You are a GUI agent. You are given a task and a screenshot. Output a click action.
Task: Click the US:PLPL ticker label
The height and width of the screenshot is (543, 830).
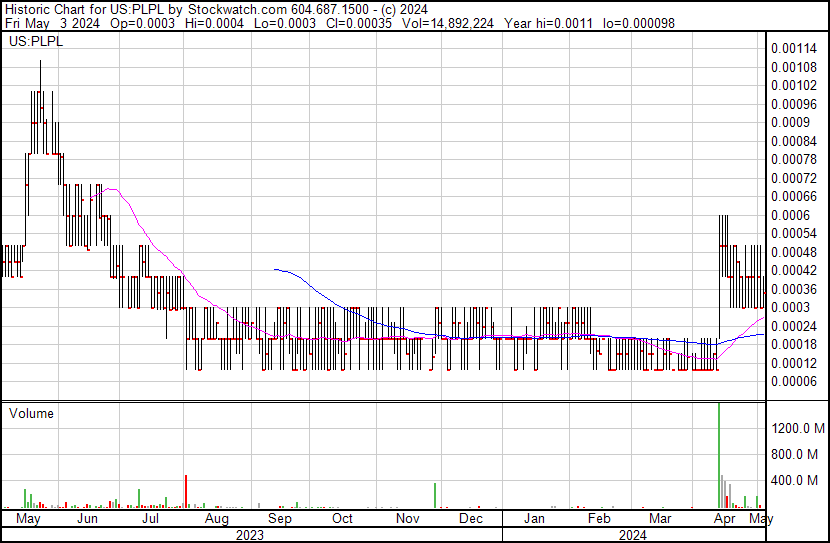click(x=33, y=43)
